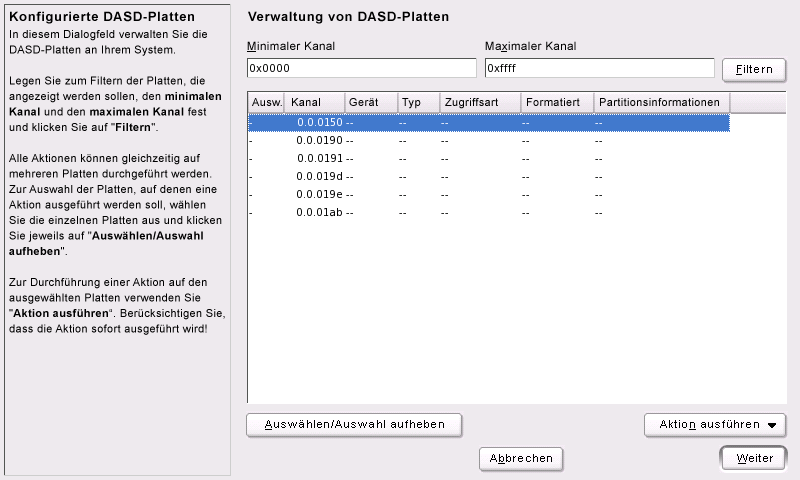
Task: Sort by the Typ column header
Action: point(418,102)
